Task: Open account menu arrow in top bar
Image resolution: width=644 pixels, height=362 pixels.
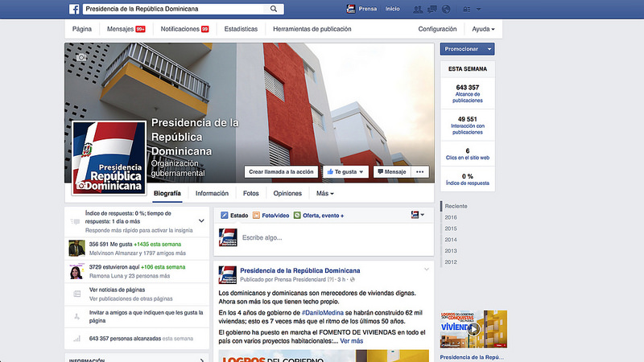Action: click(x=478, y=9)
